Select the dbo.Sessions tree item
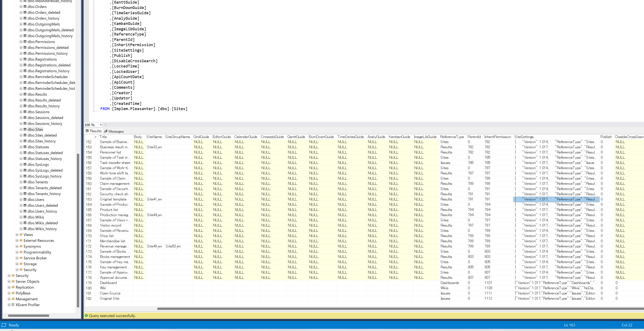The height and width of the screenshot is (331, 644). pyautogui.click(x=38, y=112)
